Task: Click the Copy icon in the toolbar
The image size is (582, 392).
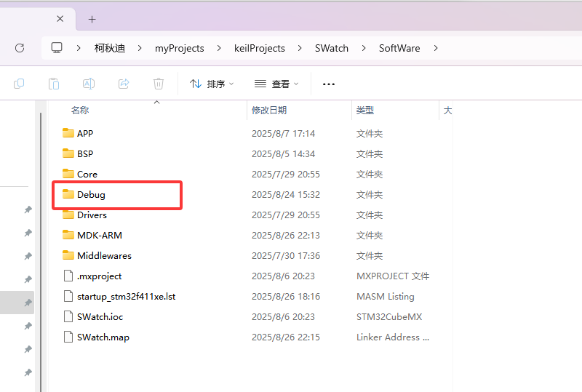Action: click(x=19, y=84)
